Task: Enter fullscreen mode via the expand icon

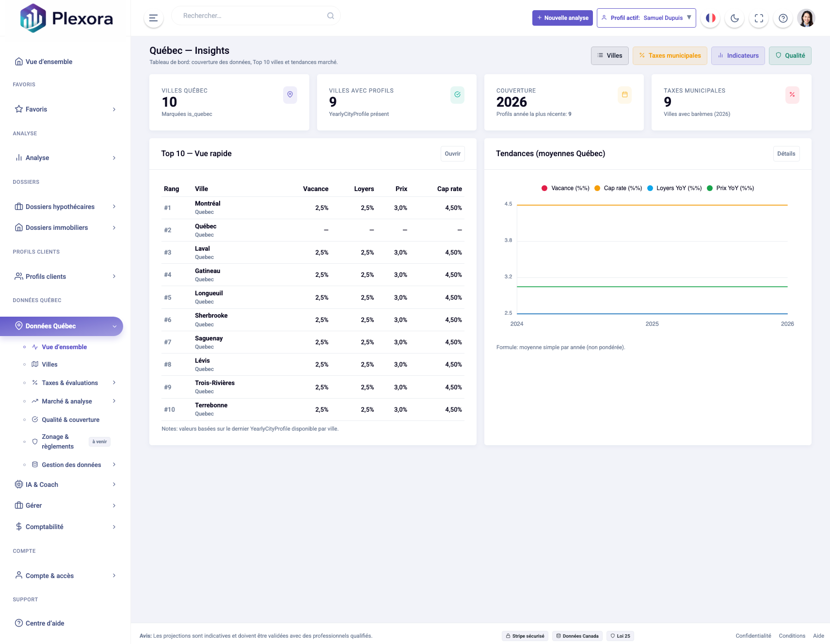Action: (759, 18)
